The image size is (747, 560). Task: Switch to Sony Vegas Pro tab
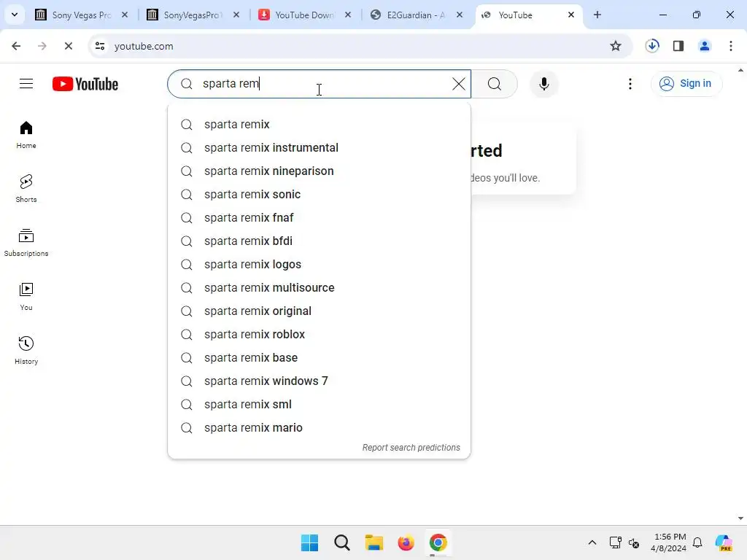tap(81, 15)
